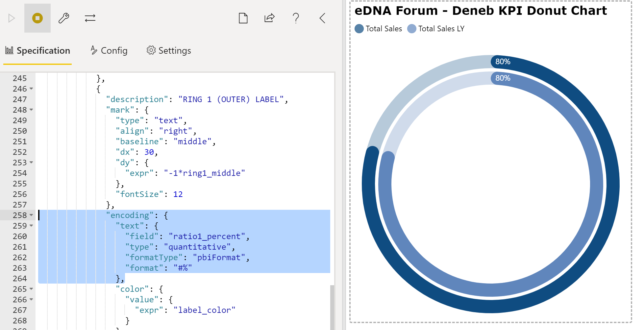Collapse code fold arrow at line 246

pos(31,89)
